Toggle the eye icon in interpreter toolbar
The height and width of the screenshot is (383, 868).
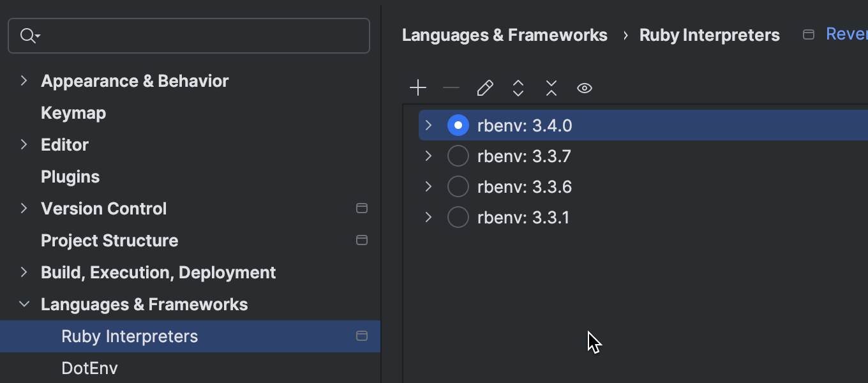point(585,88)
